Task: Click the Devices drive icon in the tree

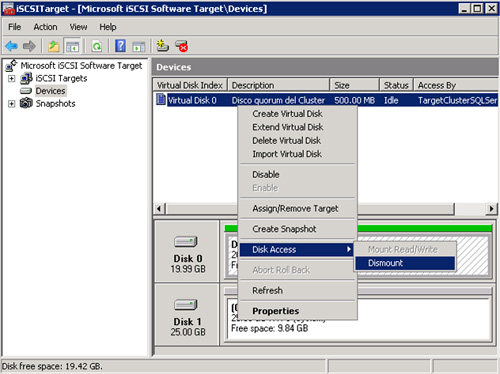Action: pyautogui.click(x=26, y=91)
